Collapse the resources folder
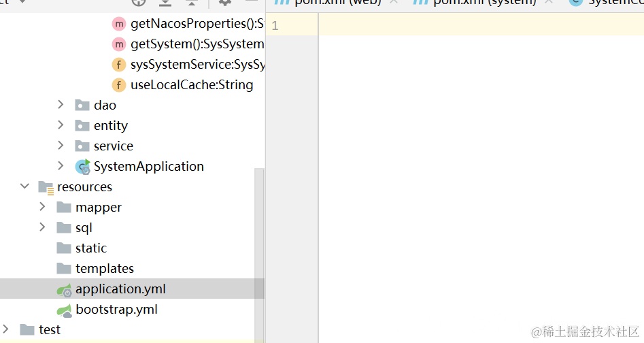 24,186
